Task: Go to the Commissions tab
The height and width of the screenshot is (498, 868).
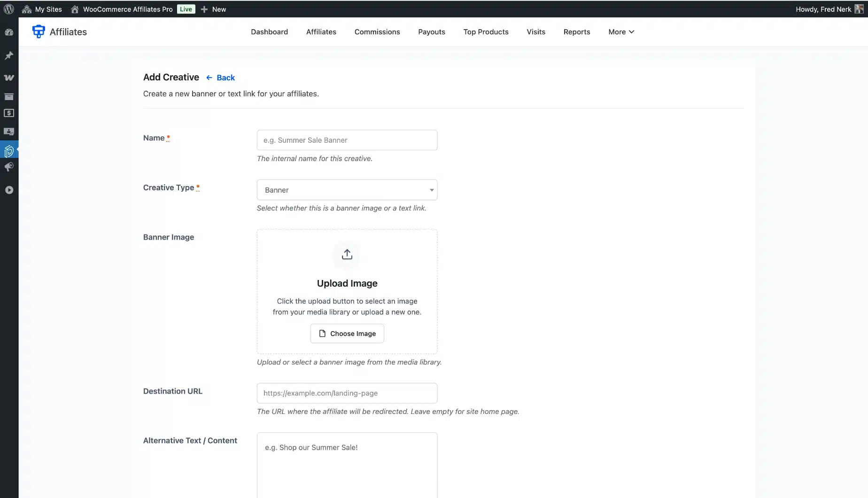Action: (377, 32)
